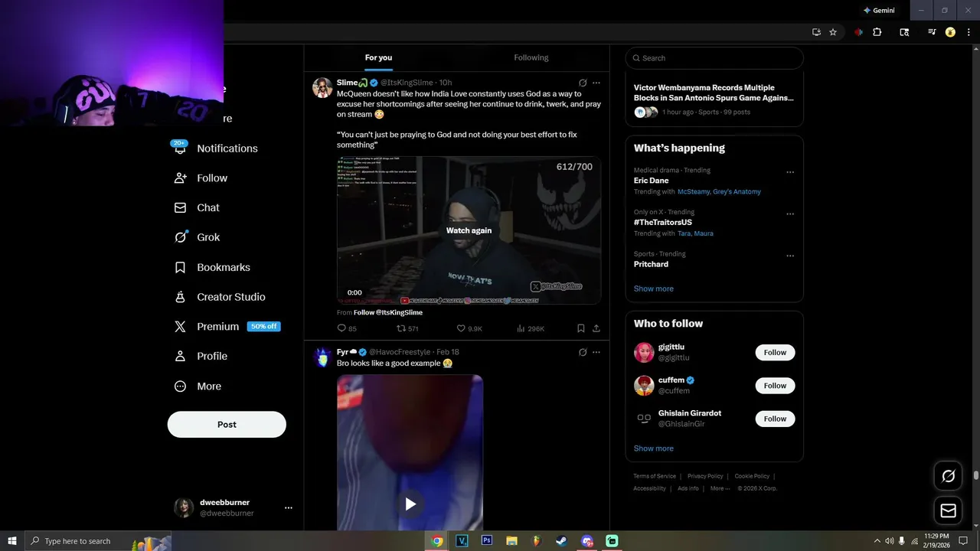Screen dimensions: 980x551
Task: Open the Cookie Policy link
Action: pos(752,476)
